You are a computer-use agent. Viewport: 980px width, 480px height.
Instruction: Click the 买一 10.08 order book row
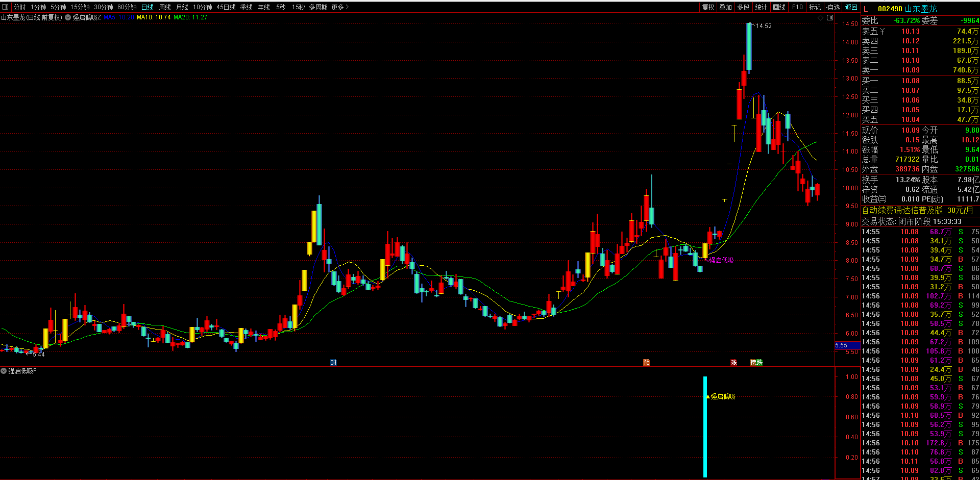920,81
